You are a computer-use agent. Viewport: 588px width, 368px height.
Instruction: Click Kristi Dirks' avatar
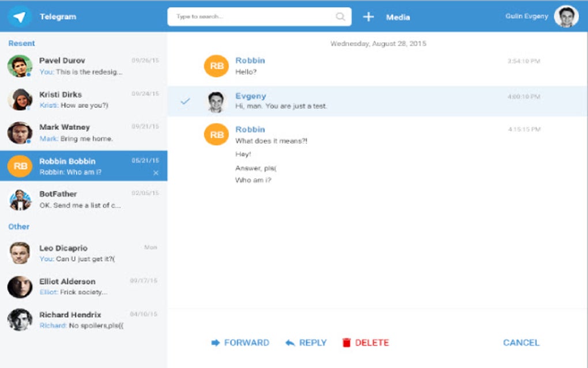pyautogui.click(x=20, y=99)
